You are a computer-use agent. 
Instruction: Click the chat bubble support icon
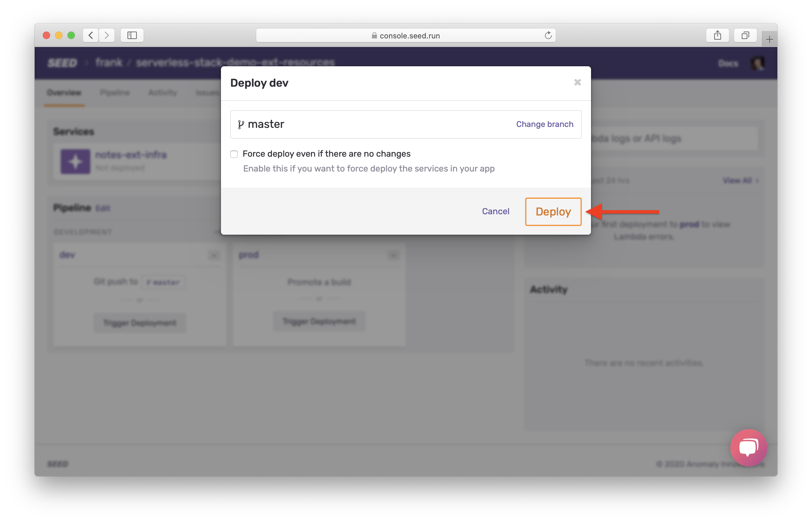click(x=746, y=447)
